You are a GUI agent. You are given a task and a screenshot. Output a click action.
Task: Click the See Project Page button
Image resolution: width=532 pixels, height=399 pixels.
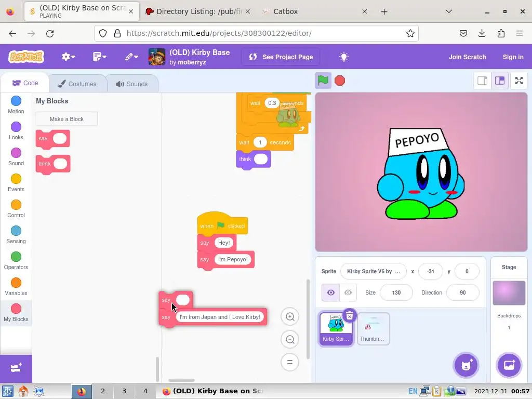[x=281, y=57]
